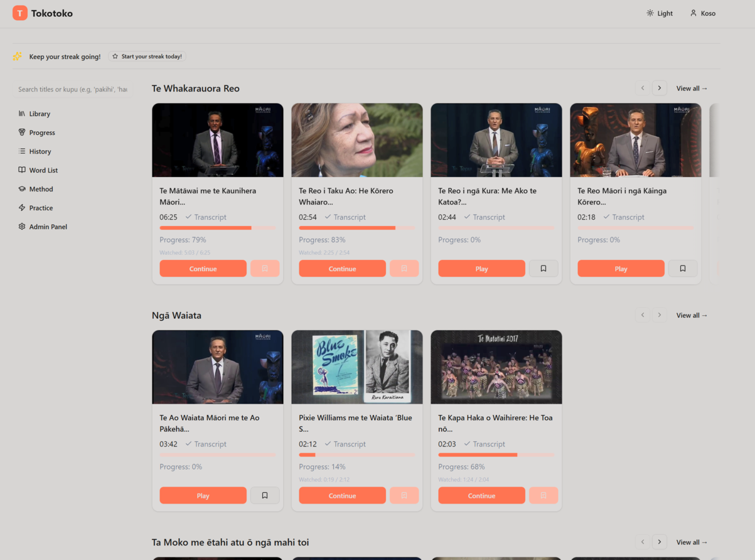The height and width of the screenshot is (560, 755).
Task: Click the History list icon
Action: point(22,151)
